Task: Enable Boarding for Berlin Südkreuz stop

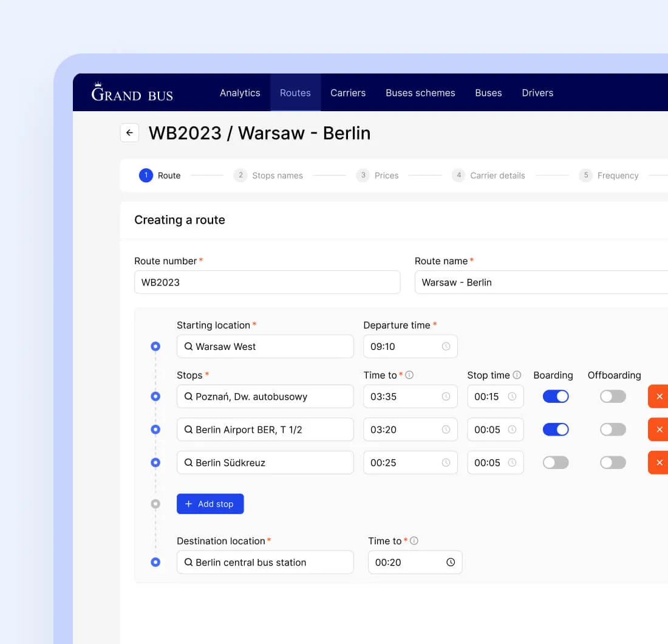Action: click(556, 462)
